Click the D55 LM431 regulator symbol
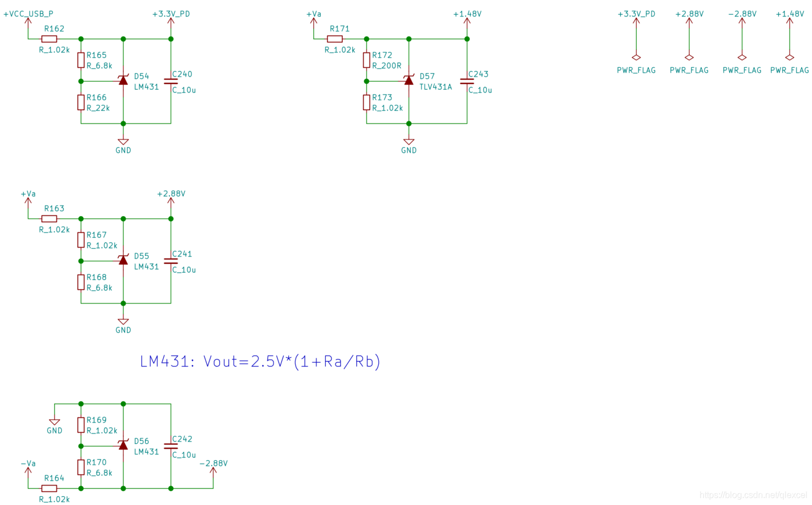Screen dimensions: 812x505 point(123,260)
